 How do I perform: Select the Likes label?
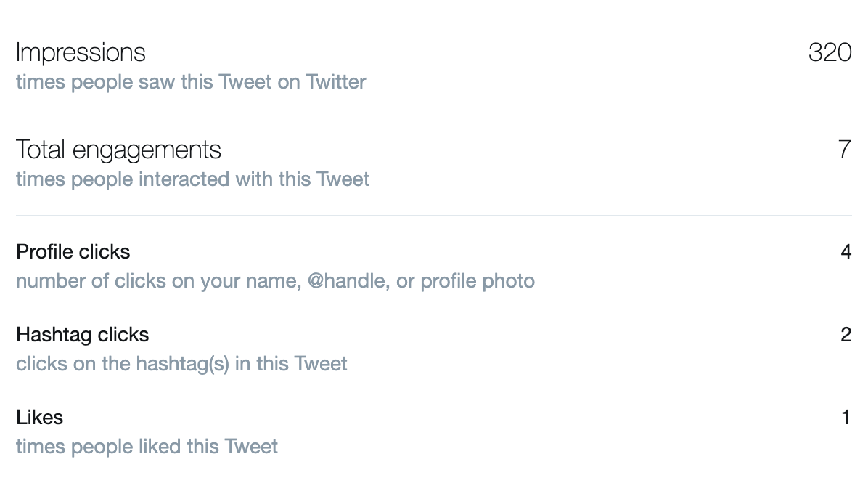pos(39,418)
